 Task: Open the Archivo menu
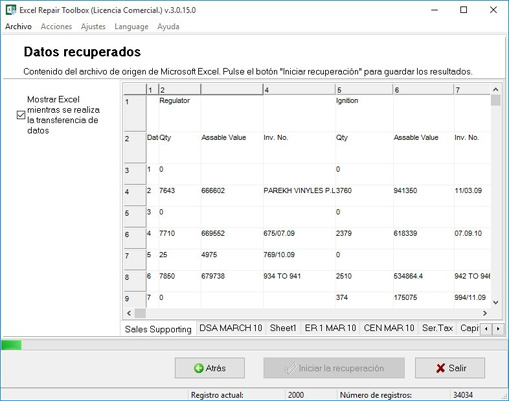(18, 27)
